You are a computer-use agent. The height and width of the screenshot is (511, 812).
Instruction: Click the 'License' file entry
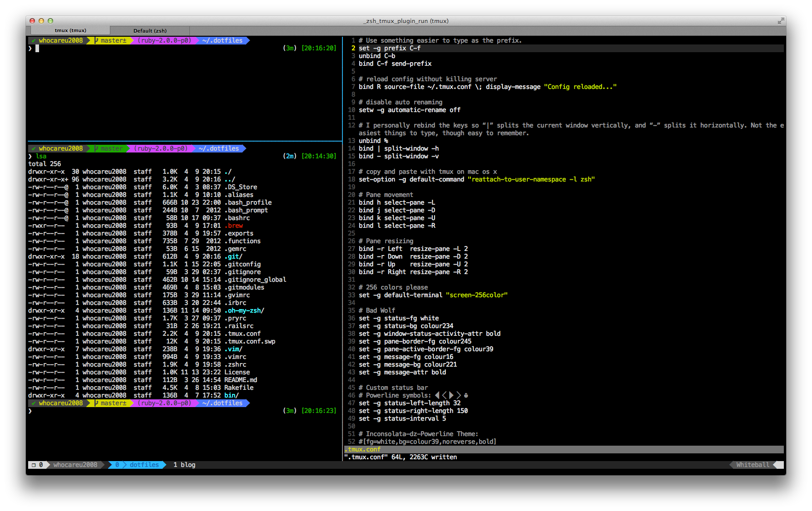[237, 372]
